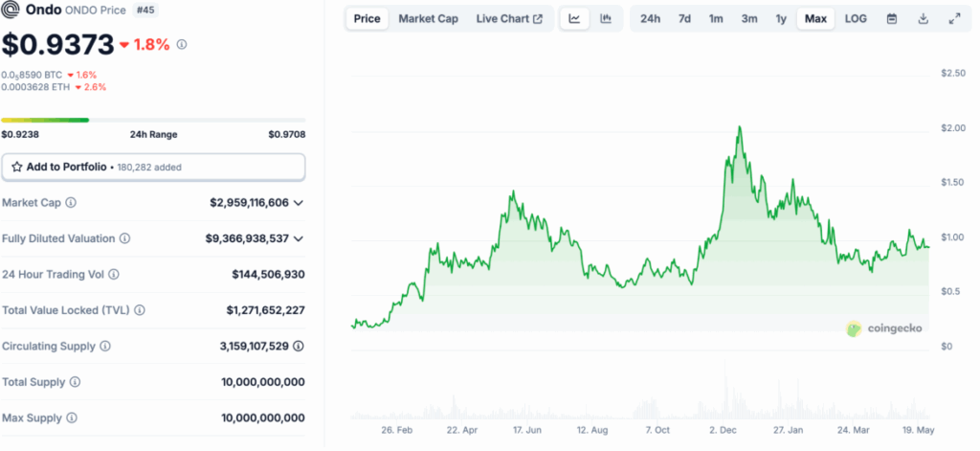Show Total Supply info icon

click(75, 381)
